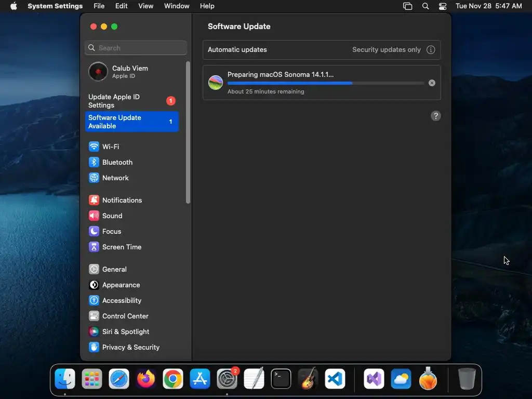Open the cloud weather app in the Dock
The height and width of the screenshot is (399, 532).
pos(401,379)
